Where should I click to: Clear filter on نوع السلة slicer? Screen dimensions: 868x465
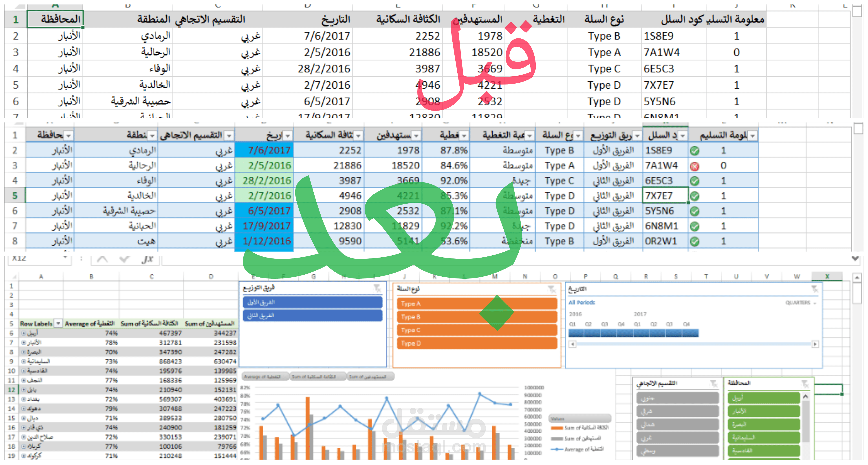[x=552, y=289]
